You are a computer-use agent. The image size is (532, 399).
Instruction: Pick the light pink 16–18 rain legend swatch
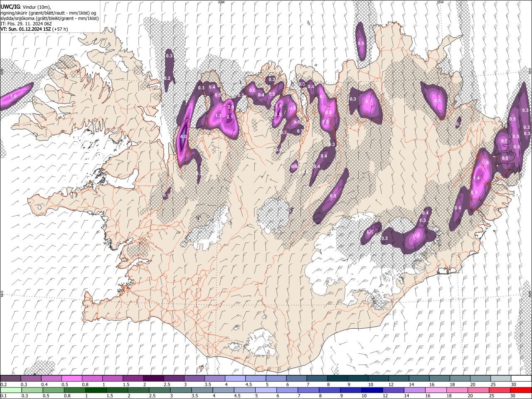pos(435,390)
